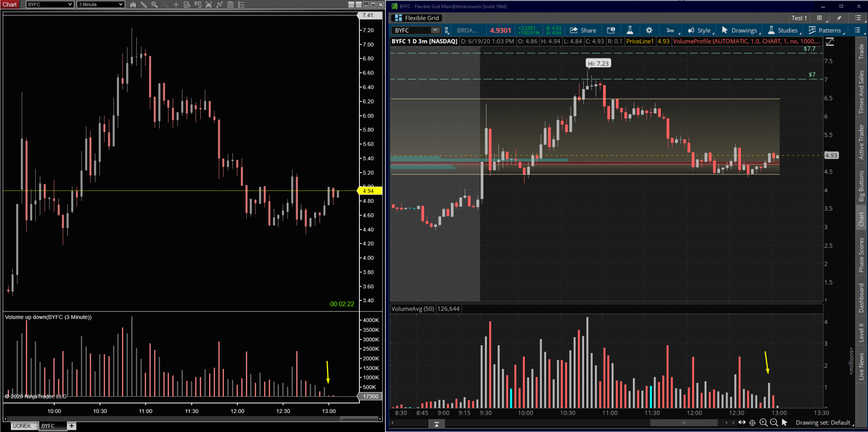Open Chart Trader icon in NinjaTrader toolbar

[x=198, y=5]
